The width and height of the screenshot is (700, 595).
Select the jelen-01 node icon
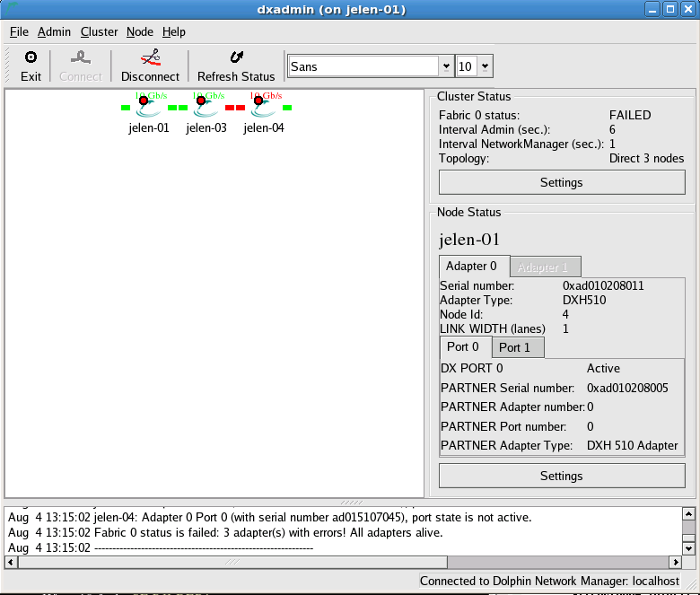point(149,107)
